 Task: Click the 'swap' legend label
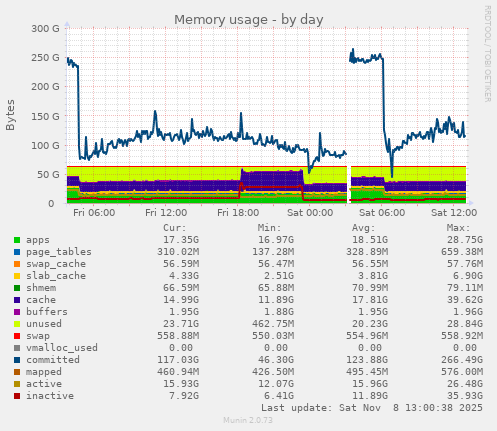pos(38,336)
